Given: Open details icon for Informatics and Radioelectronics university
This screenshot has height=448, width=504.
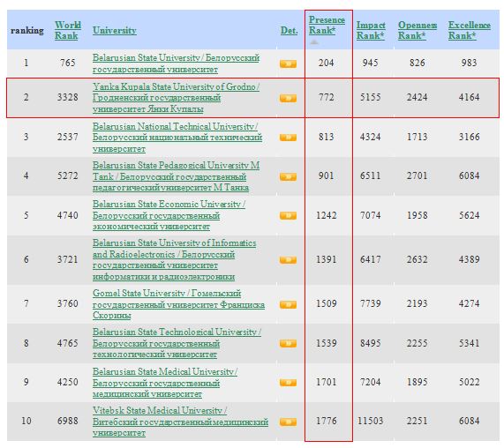Looking at the screenshot, I should pyautogui.click(x=288, y=260).
